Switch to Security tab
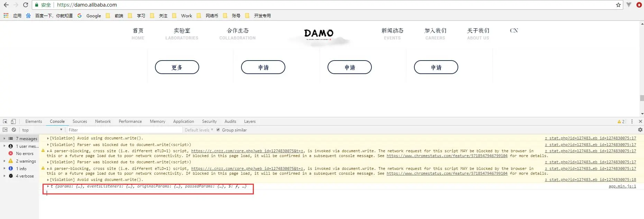This screenshot has width=644, height=219. coord(209,121)
